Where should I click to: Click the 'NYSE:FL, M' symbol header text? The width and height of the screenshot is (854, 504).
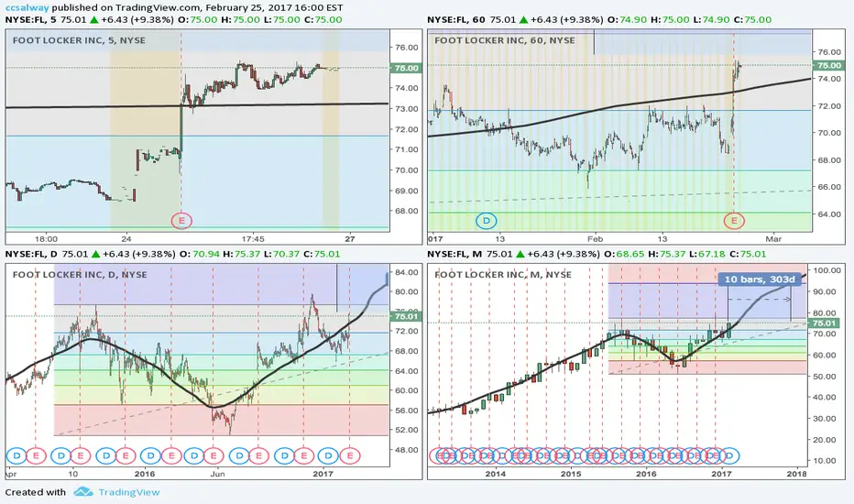[x=455, y=254]
